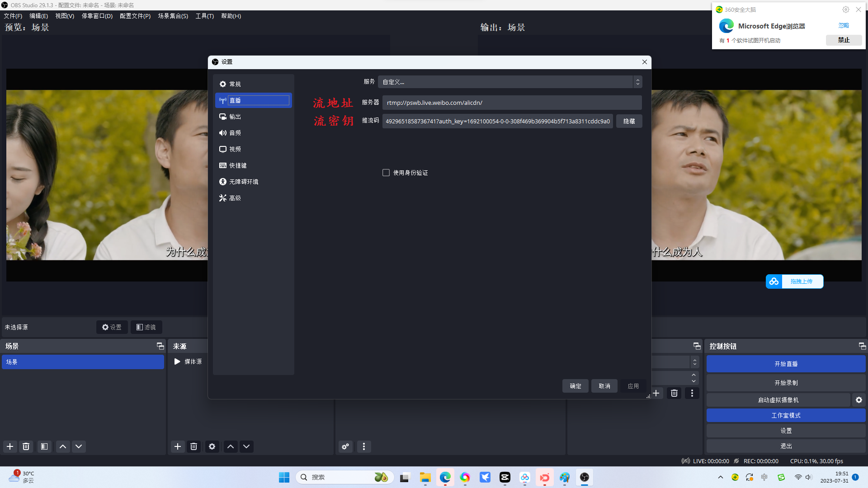Delete the selected scene using the trash icon
The height and width of the screenshot is (488, 868).
click(26, 446)
